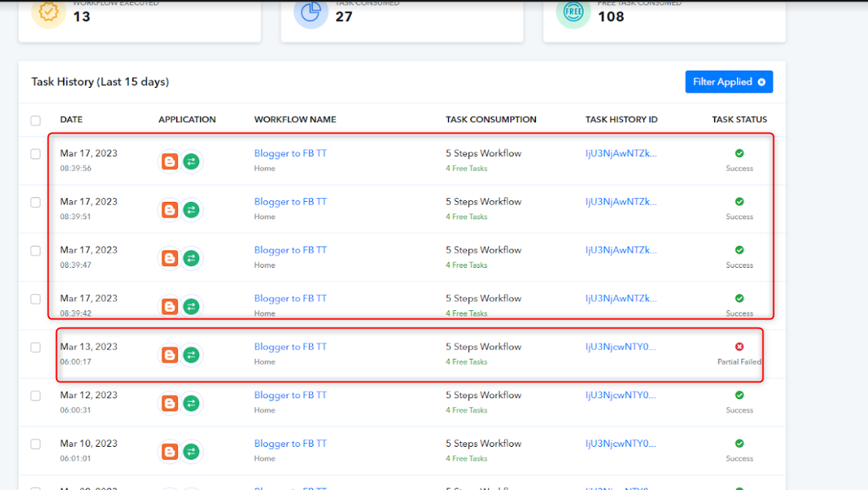The width and height of the screenshot is (868, 490).
Task: Click Blogger icon in Mar 17 08:39:42 row
Action: (170, 306)
